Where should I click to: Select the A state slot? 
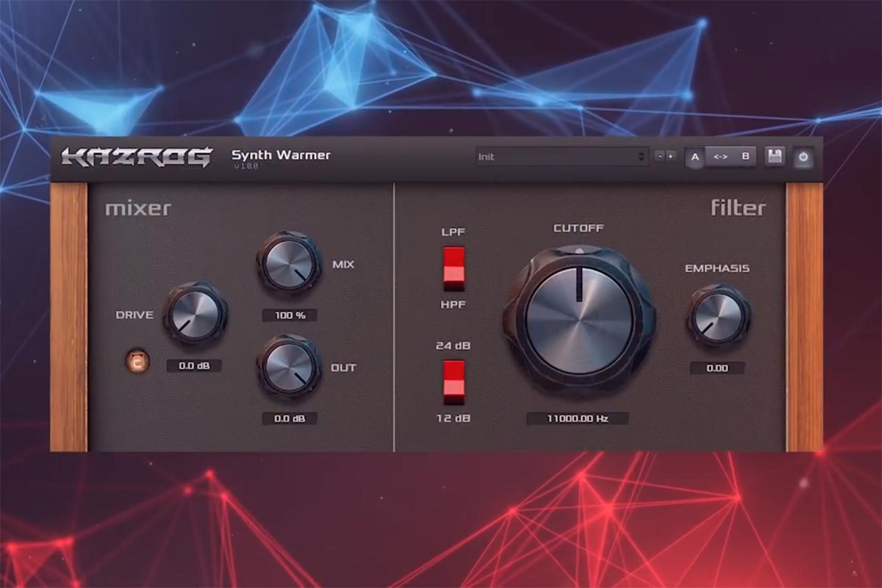(x=696, y=157)
